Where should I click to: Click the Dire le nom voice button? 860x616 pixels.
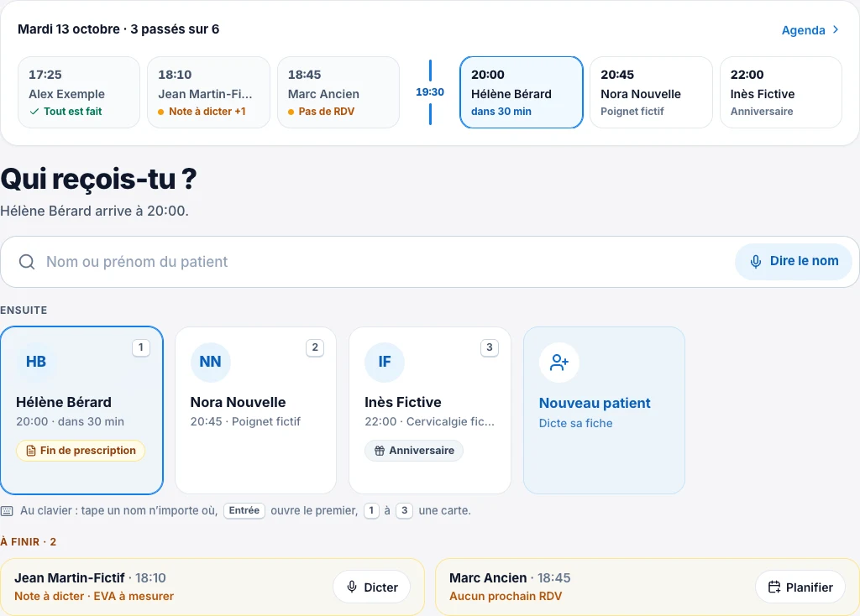(794, 261)
